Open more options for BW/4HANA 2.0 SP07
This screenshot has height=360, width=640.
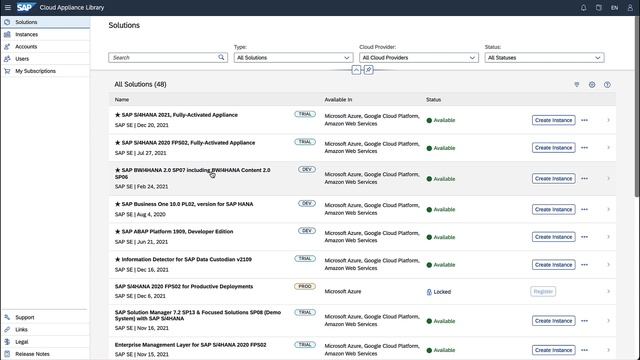[x=584, y=178]
